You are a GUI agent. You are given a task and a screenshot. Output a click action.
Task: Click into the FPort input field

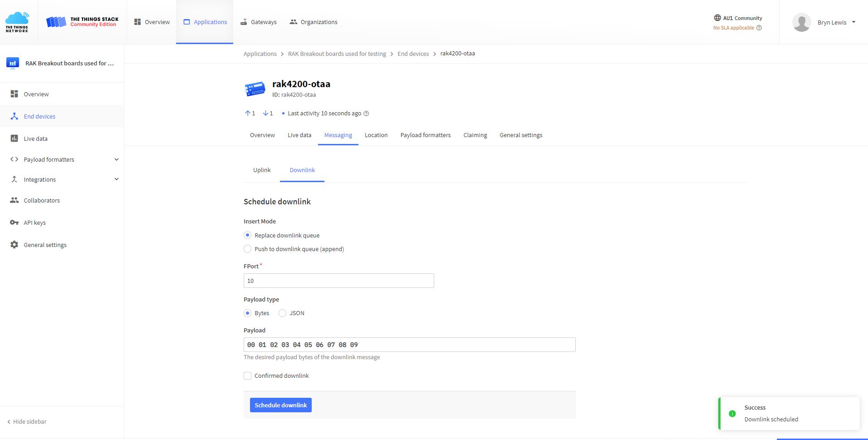point(338,281)
